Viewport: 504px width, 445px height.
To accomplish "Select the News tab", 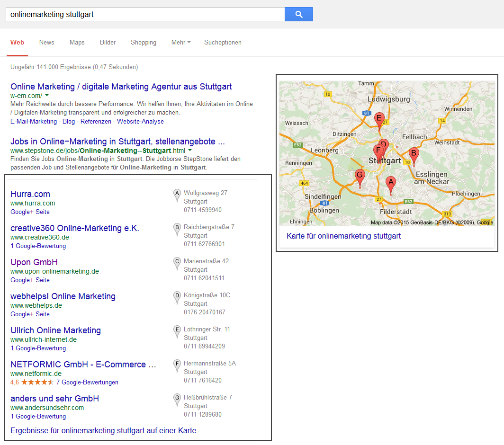I will point(46,43).
